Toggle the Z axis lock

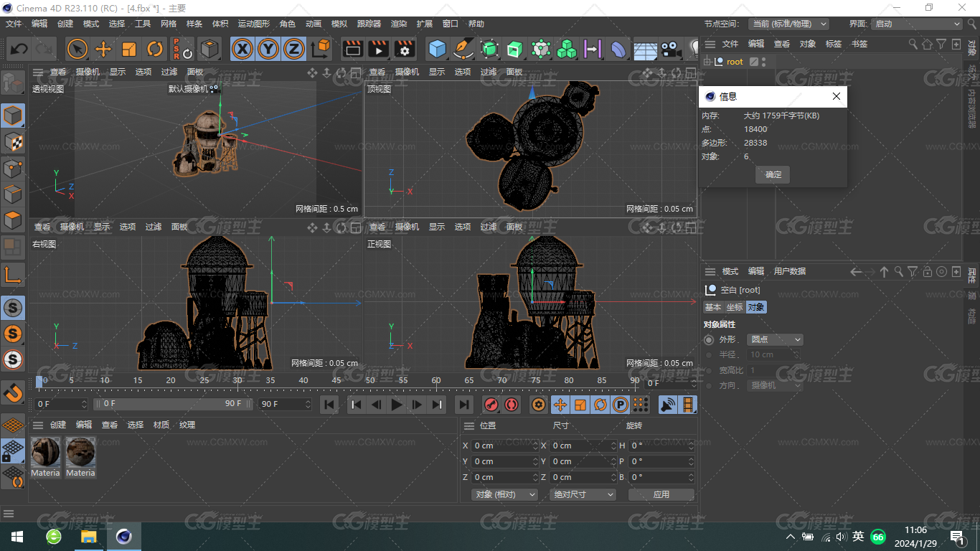coord(294,49)
